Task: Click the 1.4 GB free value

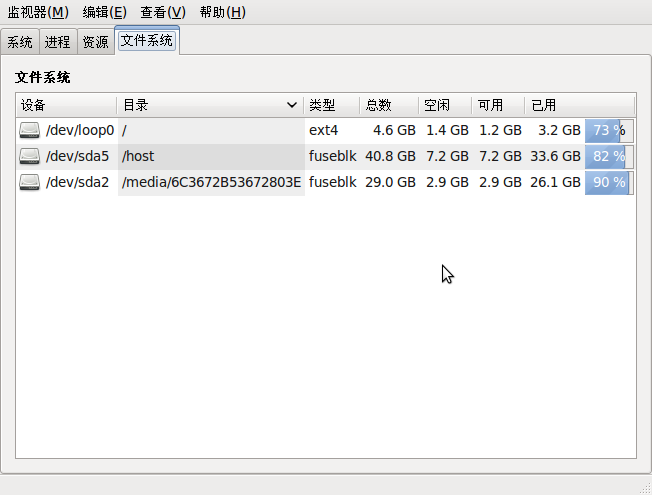Action: [447, 131]
